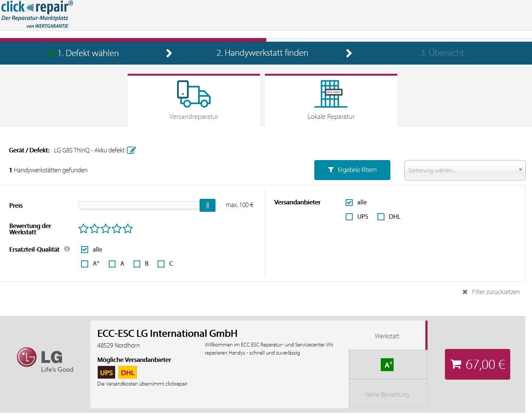Image resolution: width=532 pixels, height=418 pixels.
Task: Check the A+ quality checkbox
Action: [84, 264]
